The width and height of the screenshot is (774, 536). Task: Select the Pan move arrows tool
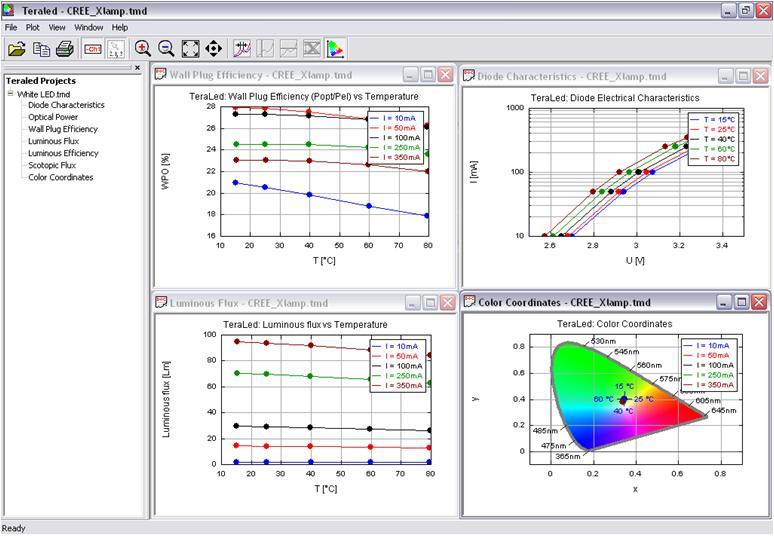(213, 48)
